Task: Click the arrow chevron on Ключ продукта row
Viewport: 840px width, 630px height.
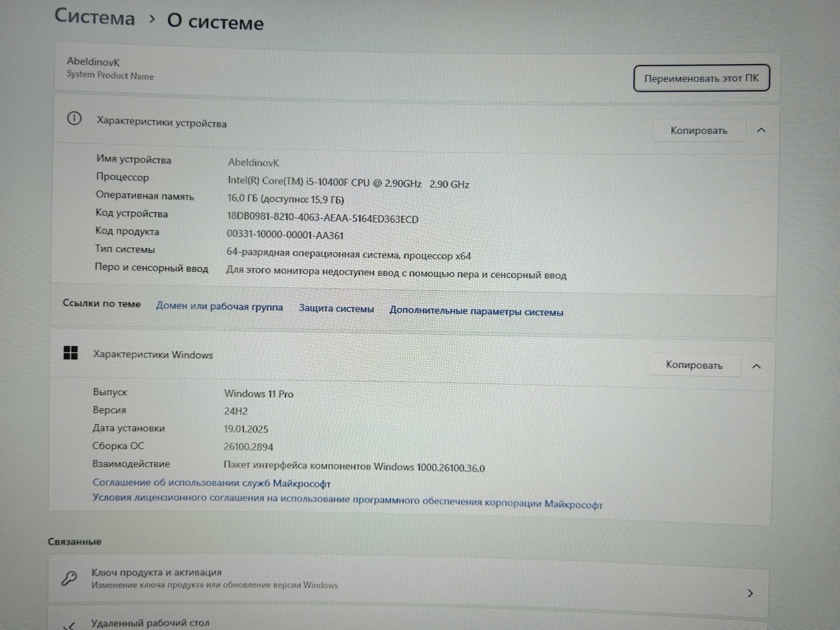Action: point(750,593)
